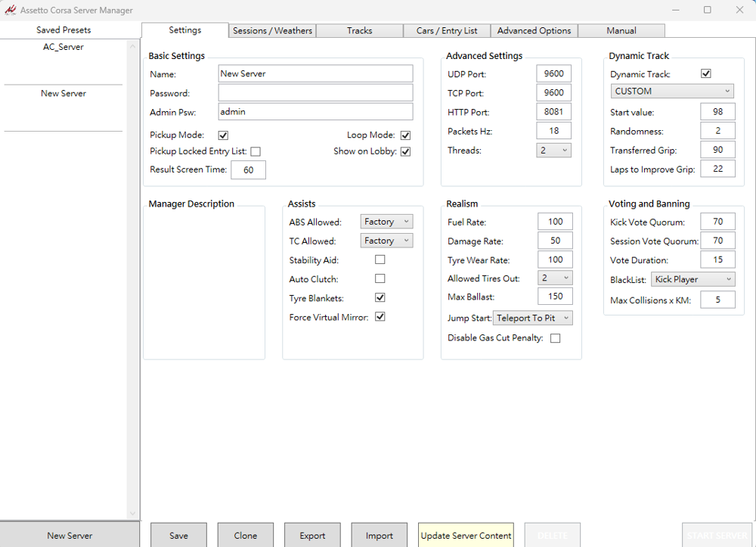Screen dimensions: 756x547
Task: Enable Pickup Locked Entry List
Action: click(x=256, y=151)
